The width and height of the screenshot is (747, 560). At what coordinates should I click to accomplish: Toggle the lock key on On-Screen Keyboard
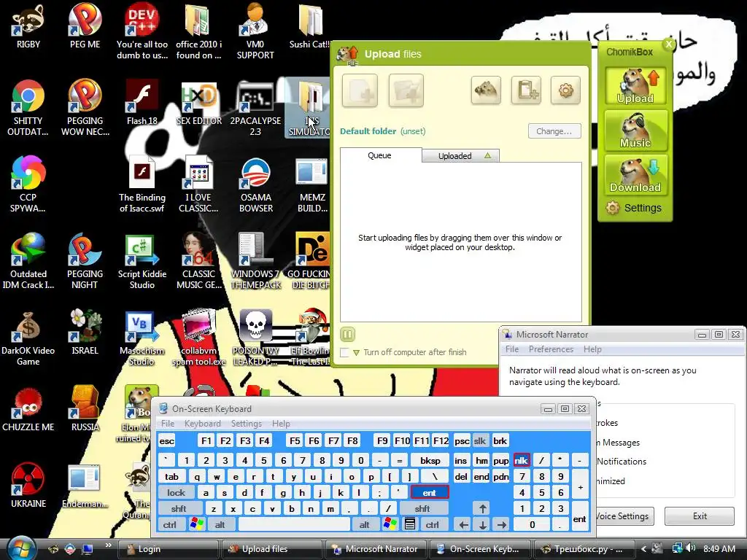pos(176,493)
